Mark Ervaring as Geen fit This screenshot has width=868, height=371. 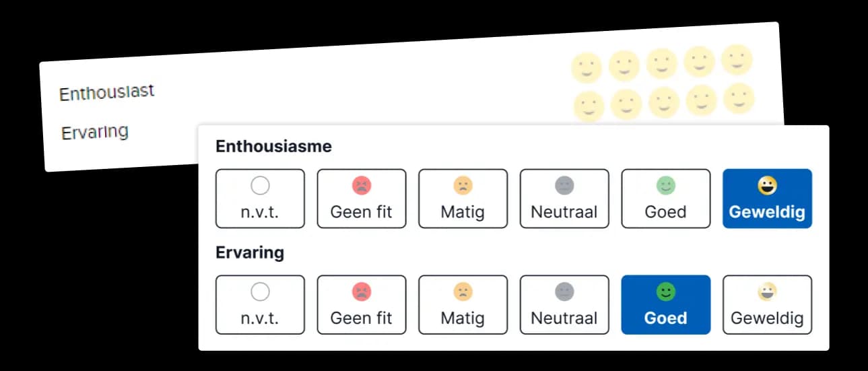click(362, 305)
